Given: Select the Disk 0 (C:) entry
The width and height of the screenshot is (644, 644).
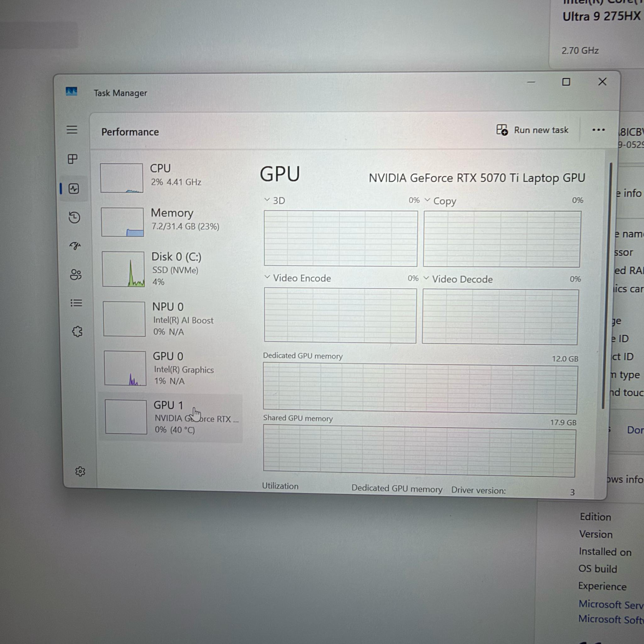Looking at the screenshot, I should point(171,269).
